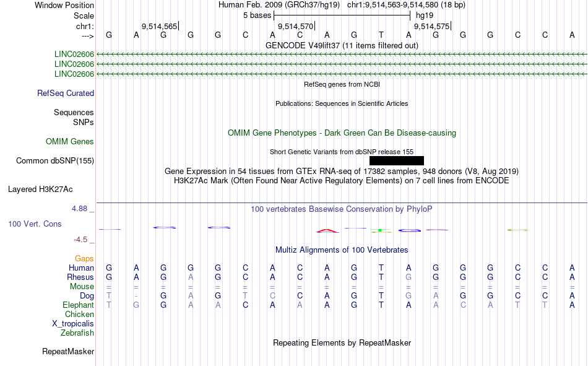
Task: Click Multiz Alignments of 100 Vertebrates title
Action: click(342, 250)
